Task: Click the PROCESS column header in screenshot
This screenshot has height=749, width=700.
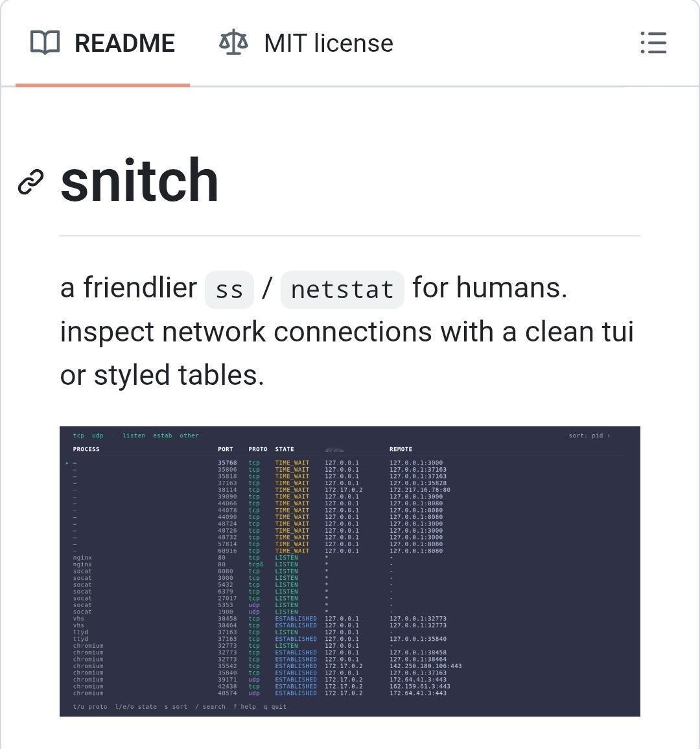Action: (86, 449)
